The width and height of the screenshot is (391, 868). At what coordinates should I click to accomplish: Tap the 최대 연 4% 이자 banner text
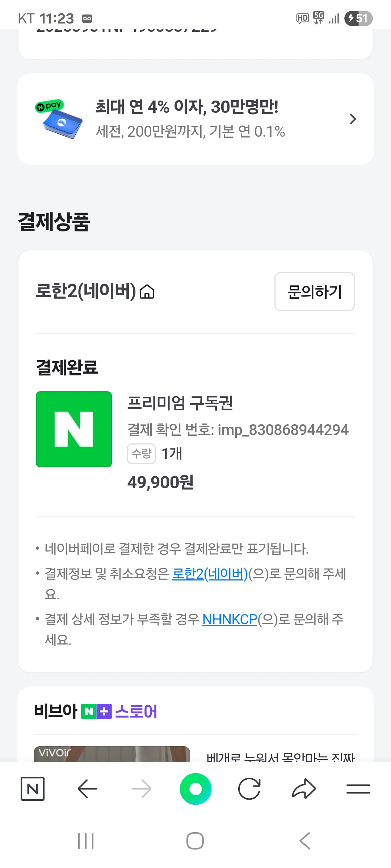[x=186, y=107]
